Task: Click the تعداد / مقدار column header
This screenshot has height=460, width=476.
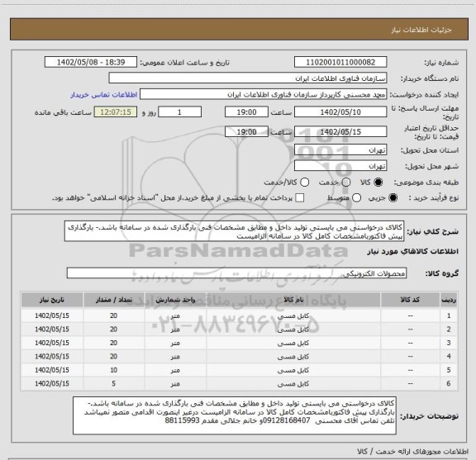Action: 114,300
